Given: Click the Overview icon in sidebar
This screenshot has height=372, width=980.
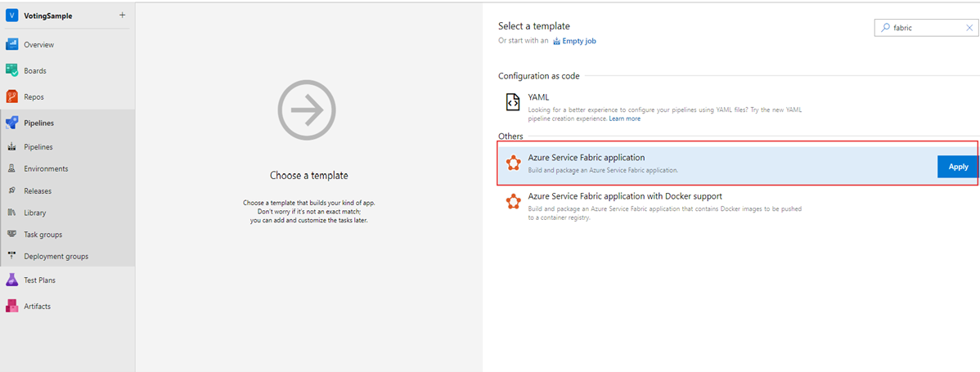Looking at the screenshot, I should (x=12, y=45).
